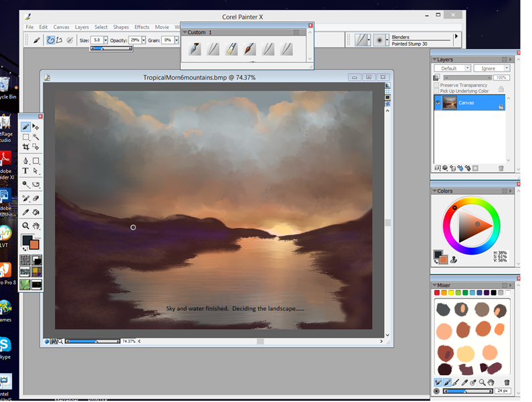This screenshot has height=402, width=532.
Task: Open the Gradient selector in the toolbox
Action: tap(37, 260)
